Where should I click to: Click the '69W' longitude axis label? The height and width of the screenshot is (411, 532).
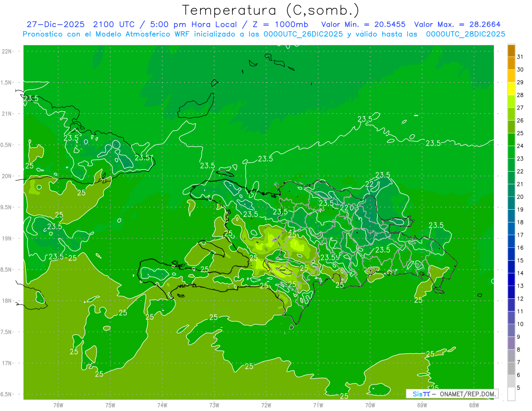coord(422,405)
